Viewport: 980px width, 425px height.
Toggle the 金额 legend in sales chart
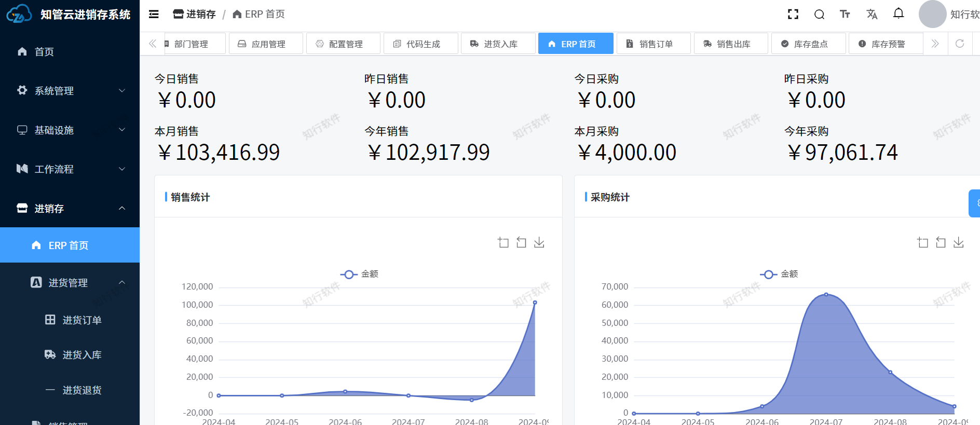[x=359, y=274]
